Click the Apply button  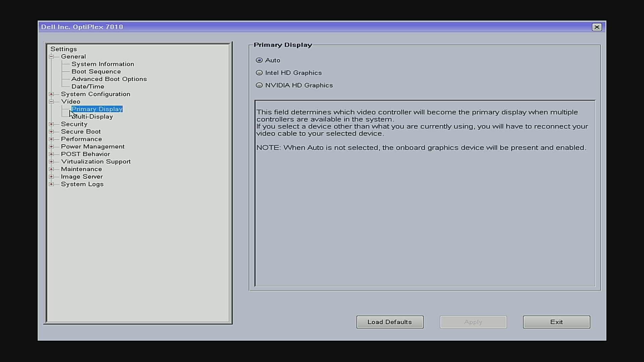(473, 322)
